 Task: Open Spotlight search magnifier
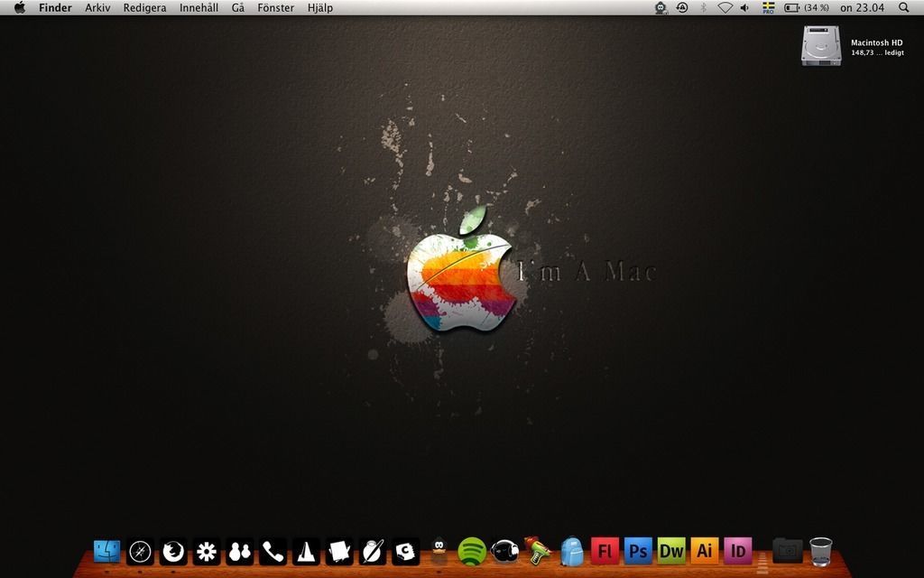904,7
